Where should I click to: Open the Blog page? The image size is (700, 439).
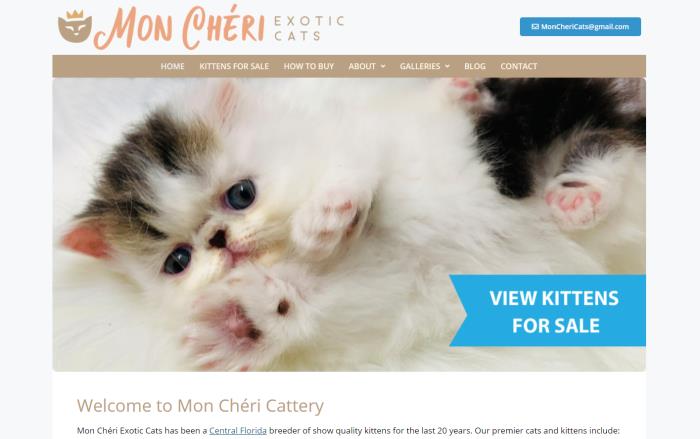click(x=475, y=67)
